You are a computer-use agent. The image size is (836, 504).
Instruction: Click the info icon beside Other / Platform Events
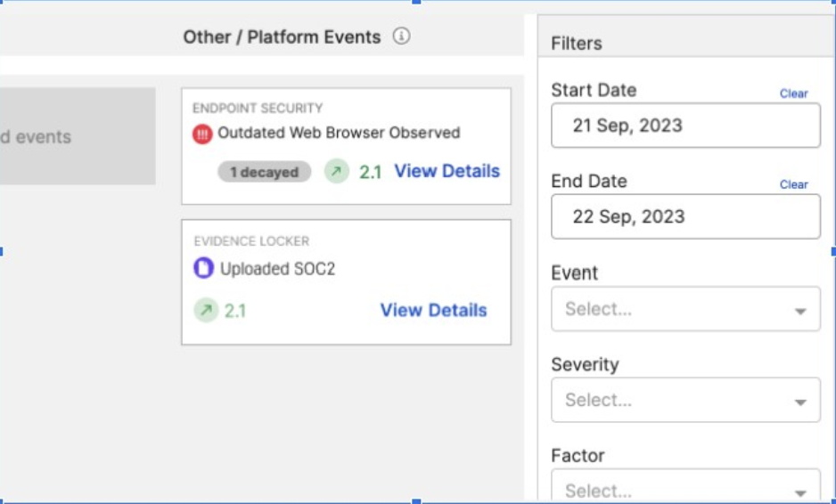[x=401, y=37]
